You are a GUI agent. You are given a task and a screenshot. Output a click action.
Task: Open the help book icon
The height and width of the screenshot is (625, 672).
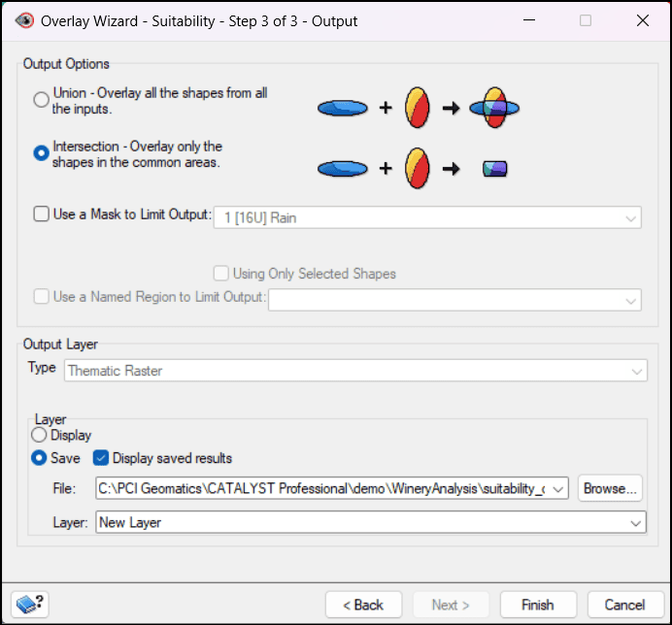coord(29,605)
